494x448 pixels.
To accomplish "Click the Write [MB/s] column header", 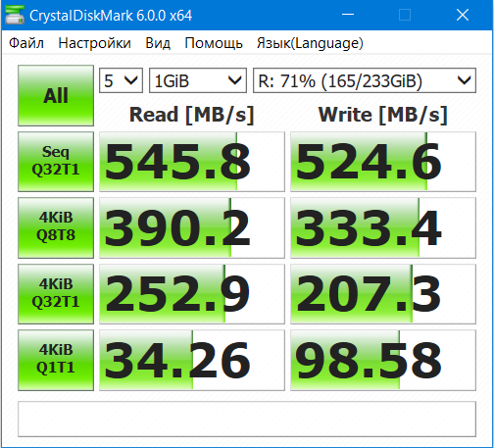I will click(x=383, y=115).
